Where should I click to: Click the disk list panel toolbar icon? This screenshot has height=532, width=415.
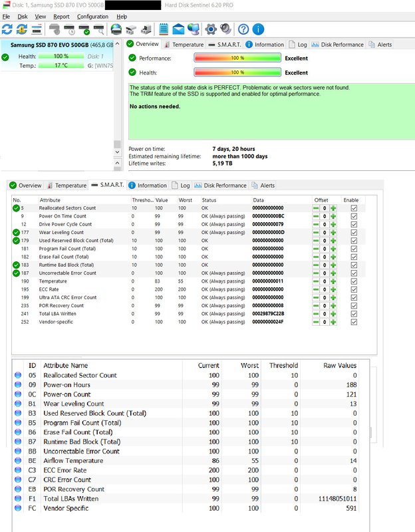(x=37, y=29)
